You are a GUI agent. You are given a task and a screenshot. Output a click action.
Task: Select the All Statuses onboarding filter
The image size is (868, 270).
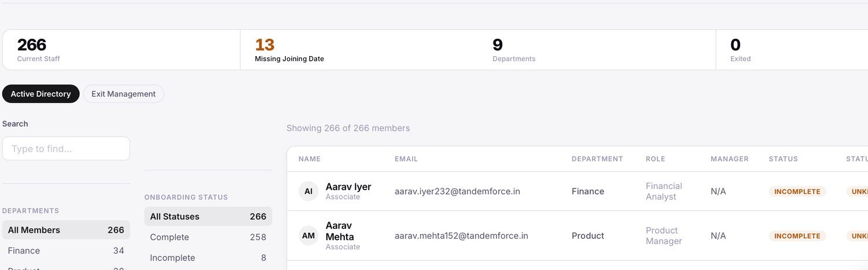[208, 217]
